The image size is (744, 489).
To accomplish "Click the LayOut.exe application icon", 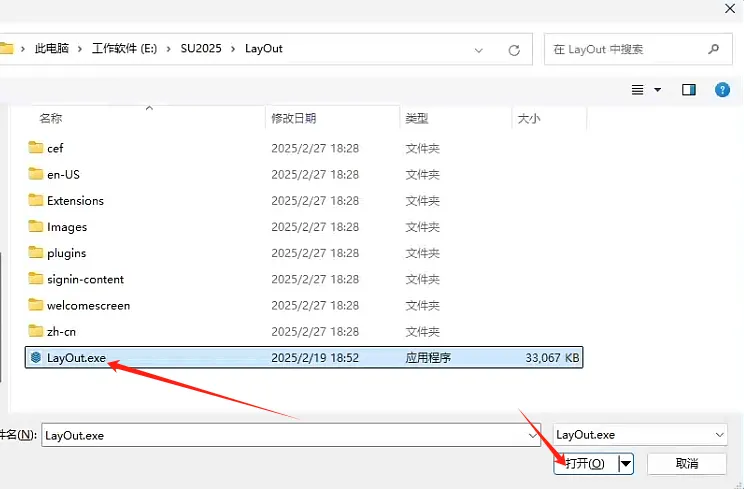I will [x=36, y=357].
